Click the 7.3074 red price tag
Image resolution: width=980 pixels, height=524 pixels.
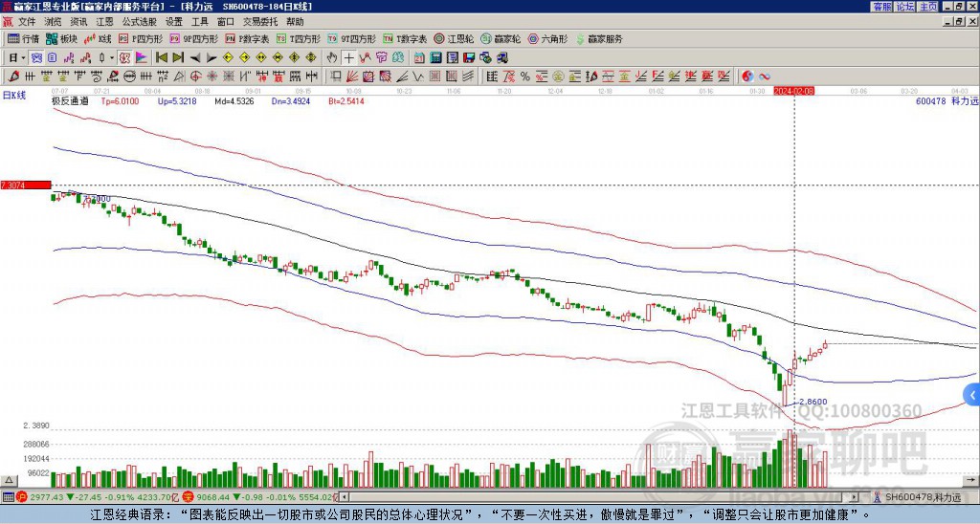tap(25, 185)
